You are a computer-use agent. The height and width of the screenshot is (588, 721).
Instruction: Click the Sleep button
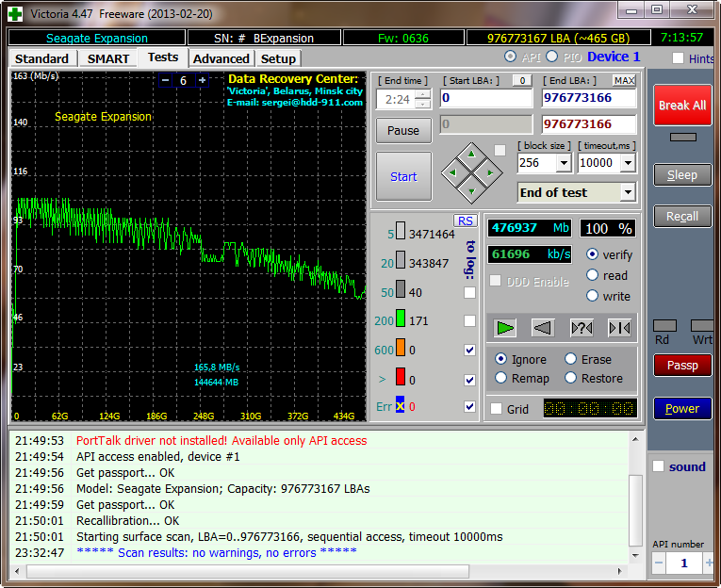pyautogui.click(x=682, y=174)
